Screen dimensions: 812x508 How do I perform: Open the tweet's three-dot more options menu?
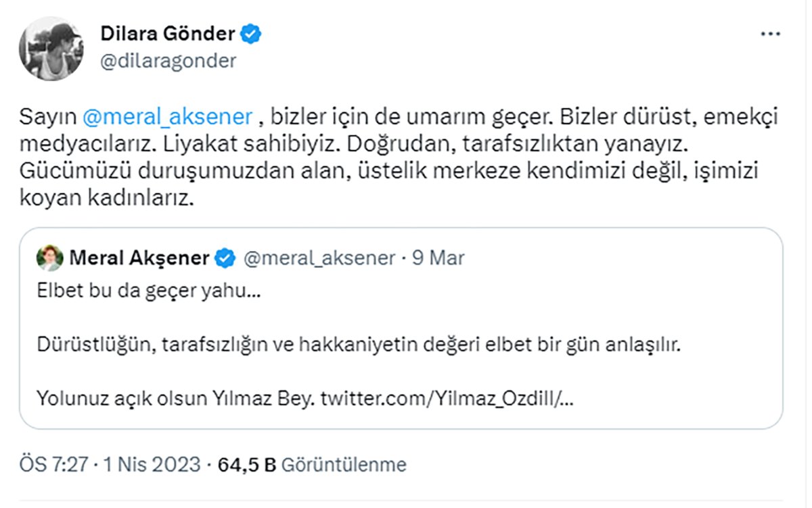(x=771, y=34)
